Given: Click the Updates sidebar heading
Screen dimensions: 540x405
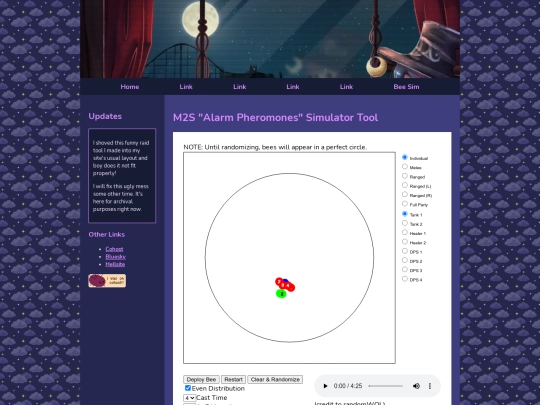Looking at the screenshot, I should (105, 116).
